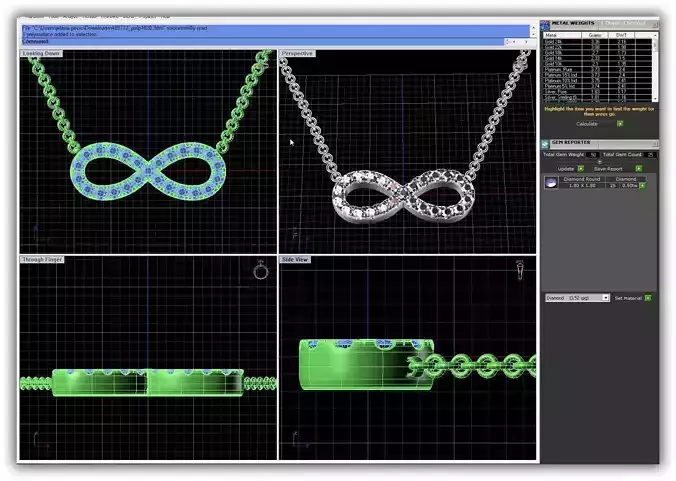Viewport: 676px width, 481px height.
Task: Click the Set Material label
Action: pos(628,298)
